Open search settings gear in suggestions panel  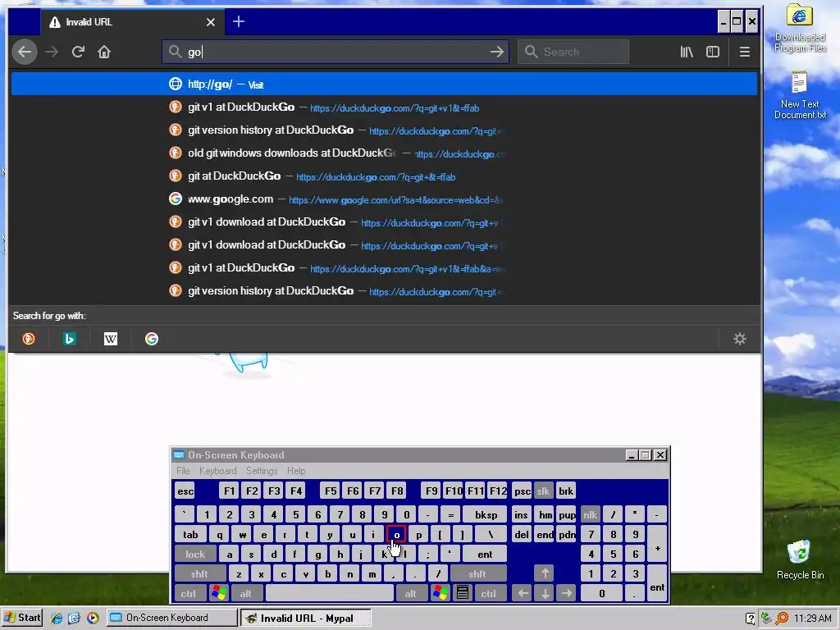[739, 339]
